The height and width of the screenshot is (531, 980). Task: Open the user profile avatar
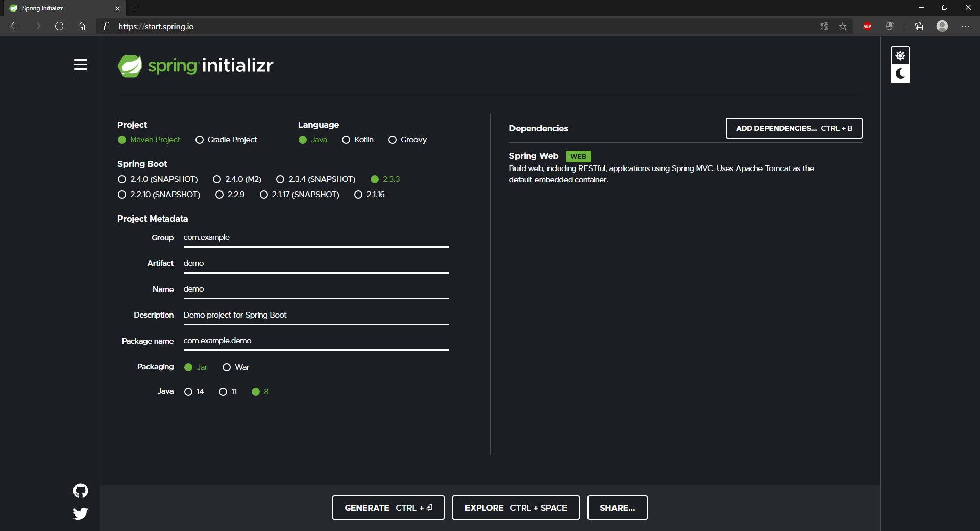942,26
